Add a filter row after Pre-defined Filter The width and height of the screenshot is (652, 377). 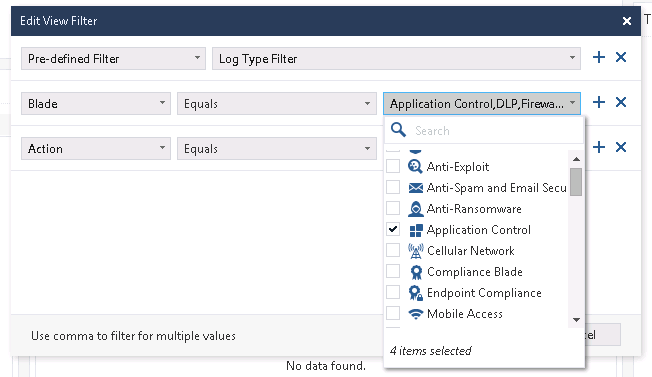point(599,57)
